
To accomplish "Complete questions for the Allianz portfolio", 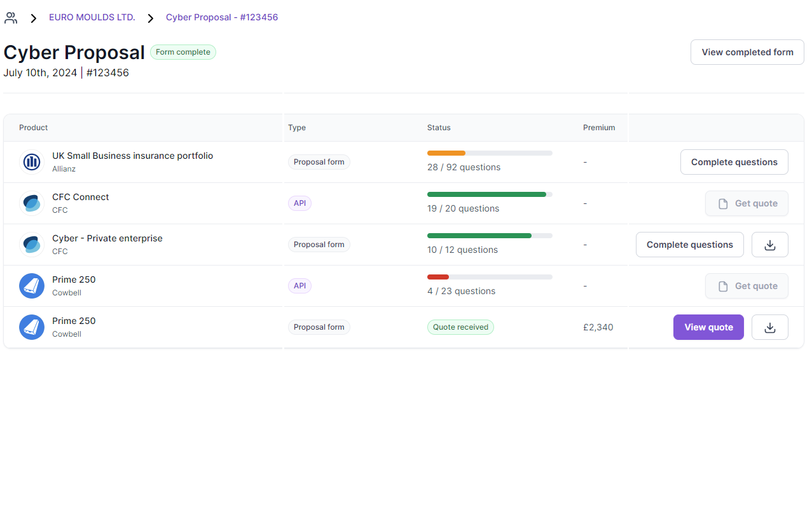I will tap(734, 162).
